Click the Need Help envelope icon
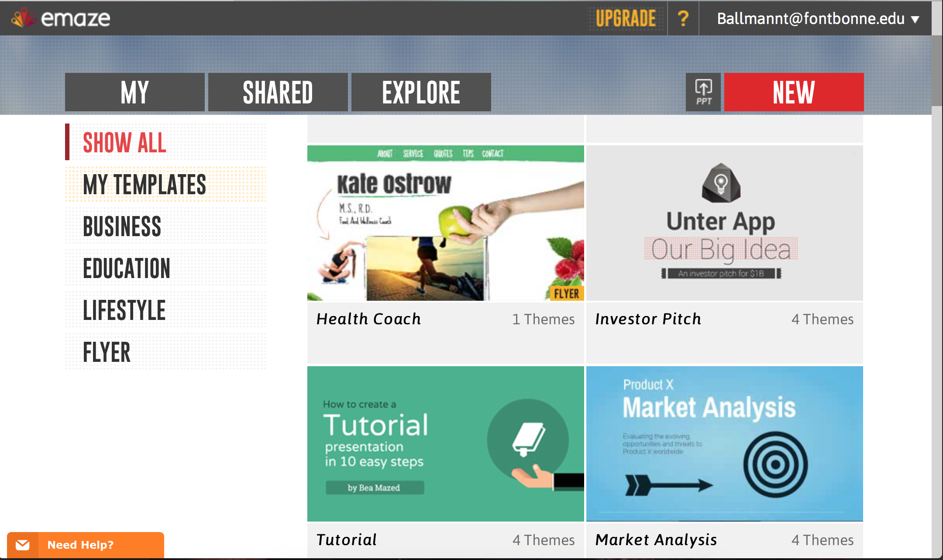 click(x=23, y=545)
